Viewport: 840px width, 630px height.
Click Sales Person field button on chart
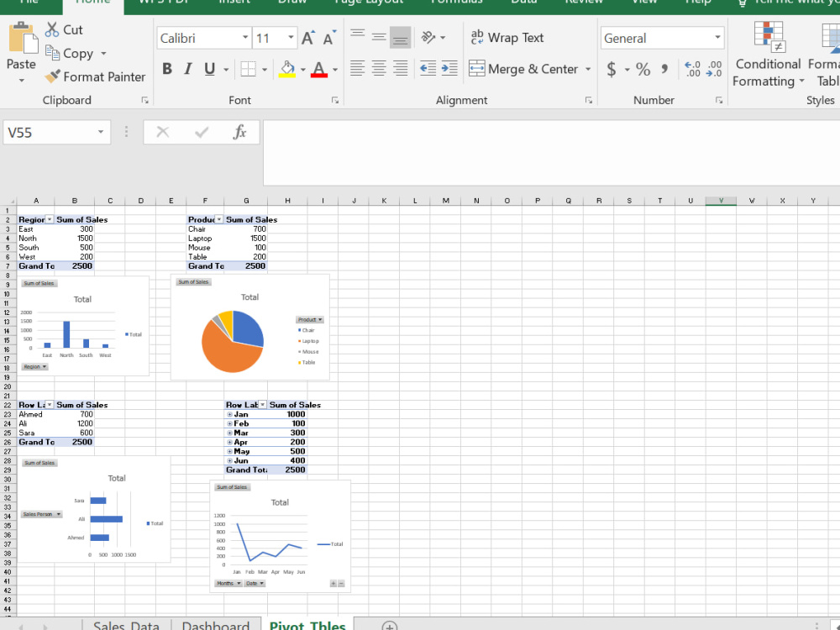point(42,514)
